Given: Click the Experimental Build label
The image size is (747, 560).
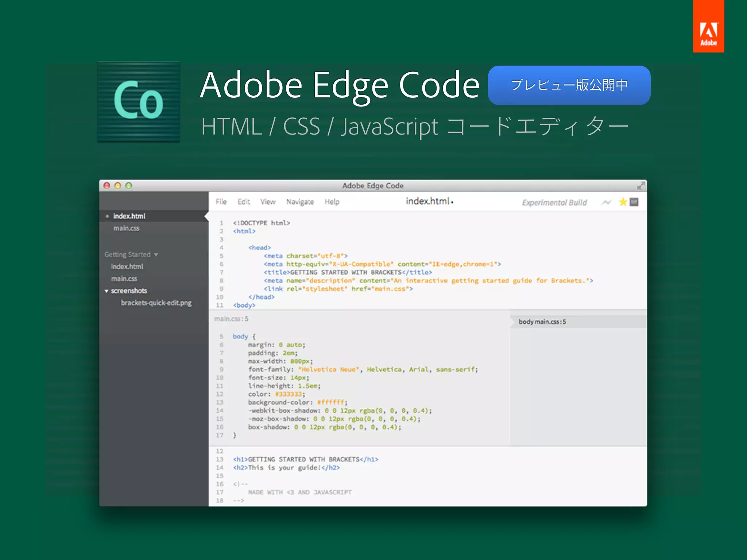Looking at the screenshot, I should click(x=554, y=203).
